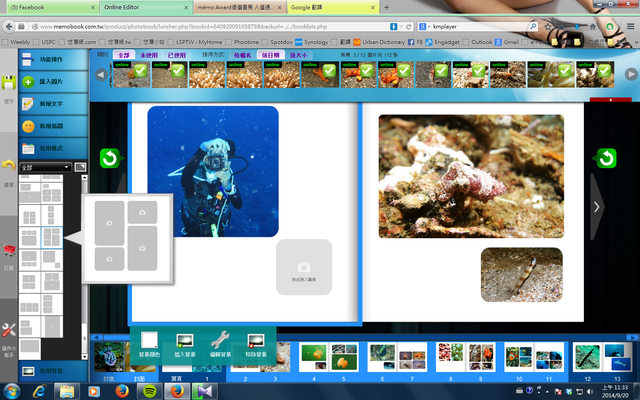The width and height of the screenshot is (640, 400).
Task: Select the scuba diver photo on left page
Action: pyautogui.click(x=213, y=171)
